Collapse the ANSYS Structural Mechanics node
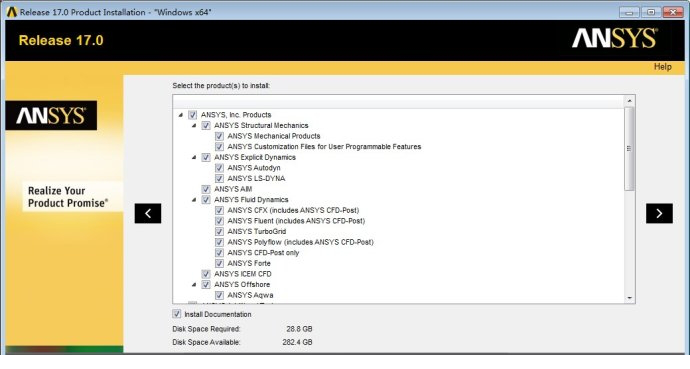 click(194, 125)
